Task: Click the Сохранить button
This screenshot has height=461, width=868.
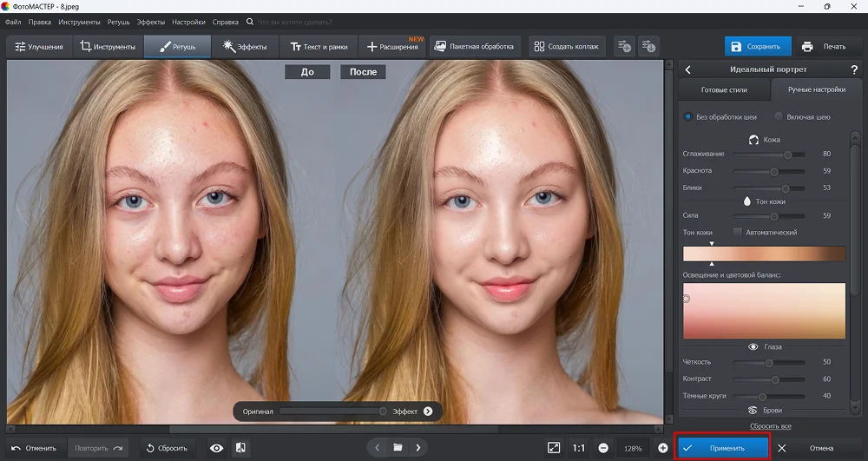Action: point(757,47)
